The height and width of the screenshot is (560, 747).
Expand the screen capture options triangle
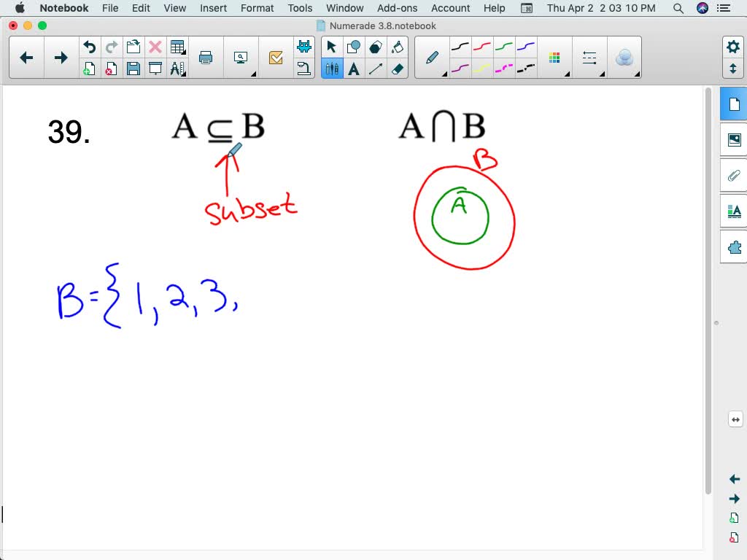(254, 73)
